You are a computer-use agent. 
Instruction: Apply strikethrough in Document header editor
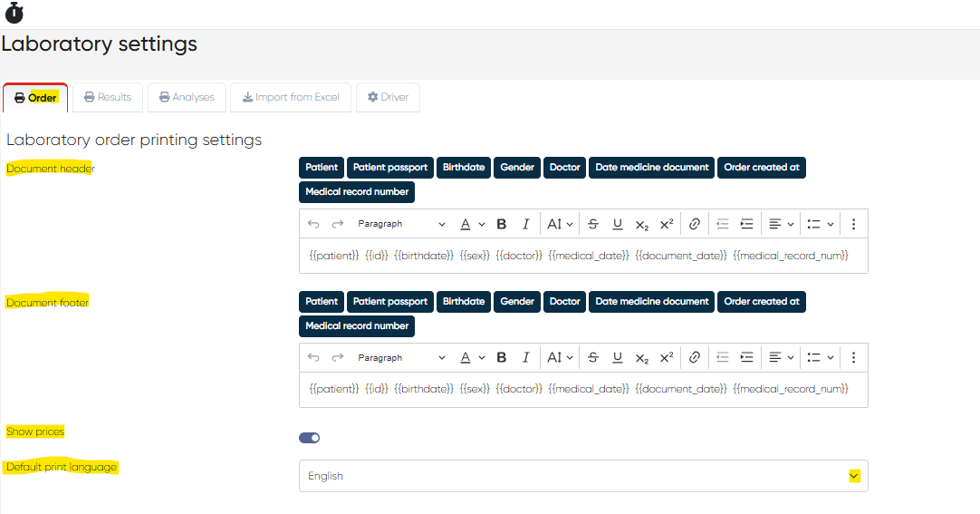593,224
